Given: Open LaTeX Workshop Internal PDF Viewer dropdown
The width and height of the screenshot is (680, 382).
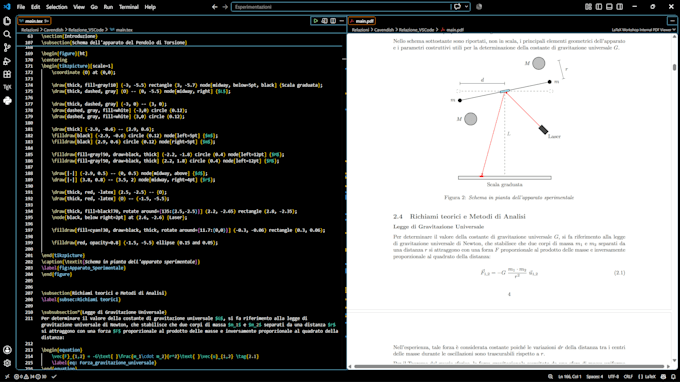Looking at the screenshot, I should pyautogui.click(x=644, y=30).
